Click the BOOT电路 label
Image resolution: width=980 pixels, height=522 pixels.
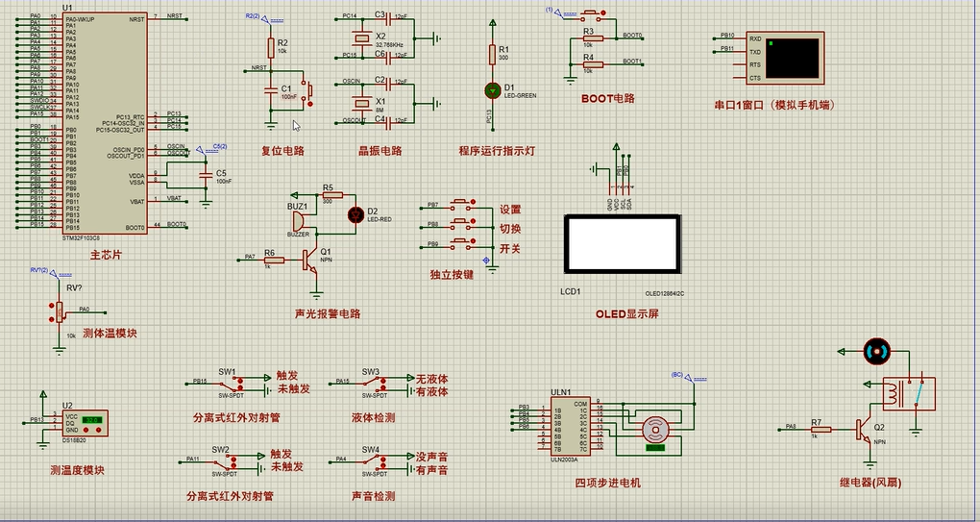(x=608, y=98)
